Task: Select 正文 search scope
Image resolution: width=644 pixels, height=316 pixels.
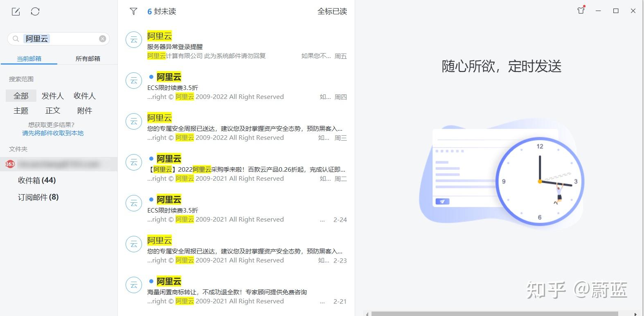Action: tap(53, 110)
